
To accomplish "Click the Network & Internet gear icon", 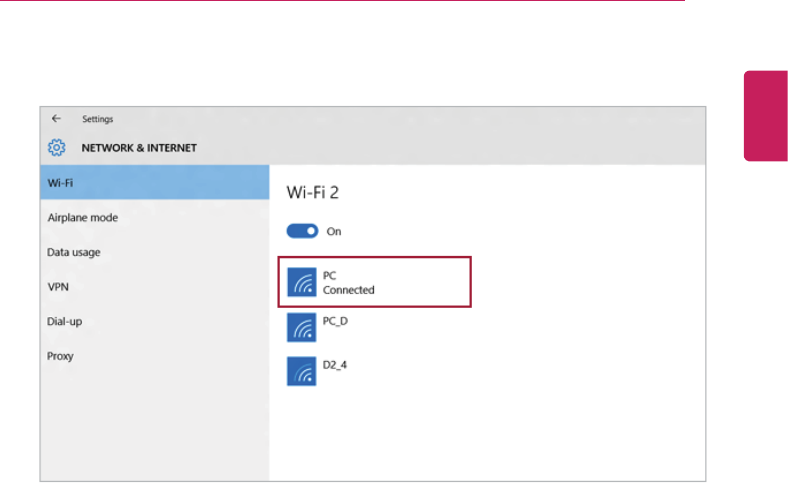I will point(57,147).
